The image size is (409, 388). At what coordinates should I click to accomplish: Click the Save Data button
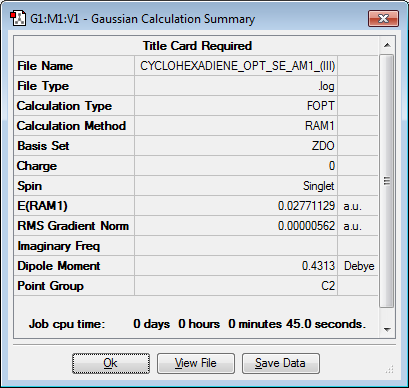(281, 363)
